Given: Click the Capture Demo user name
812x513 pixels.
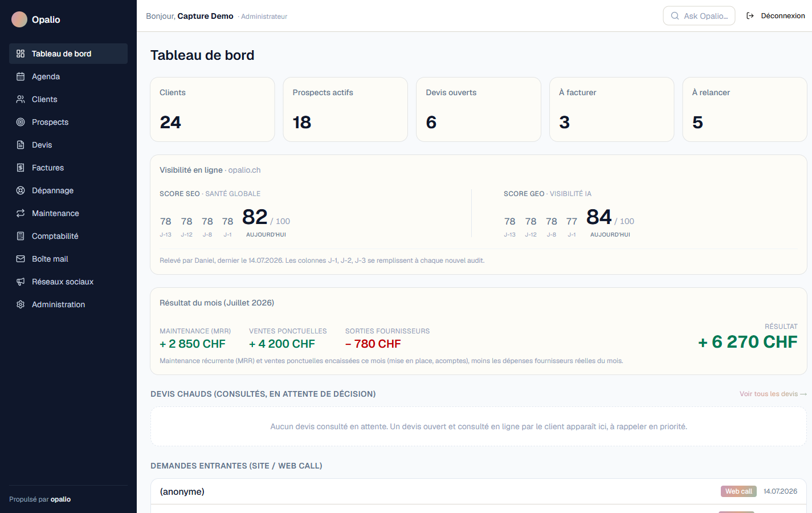Looking at the screenshot, I should tap(205, 16).
